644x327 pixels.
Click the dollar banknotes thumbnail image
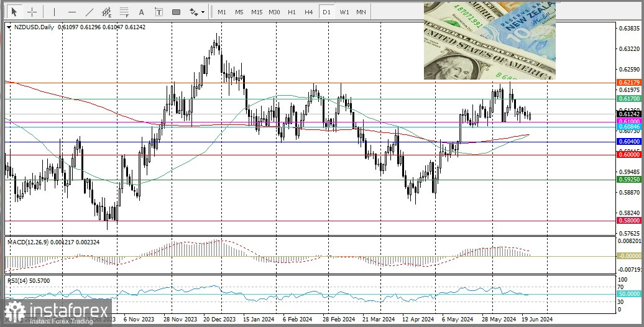click(x=489, y=40)
